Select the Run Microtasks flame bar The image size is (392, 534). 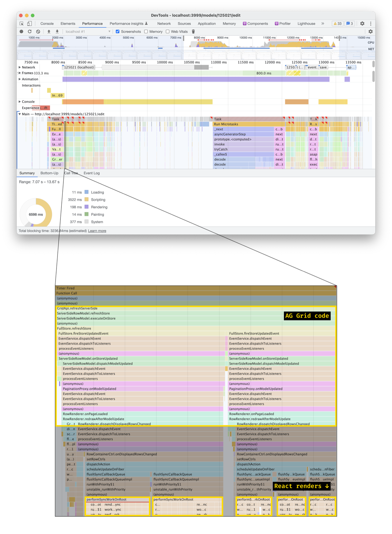tap(249, 124)
